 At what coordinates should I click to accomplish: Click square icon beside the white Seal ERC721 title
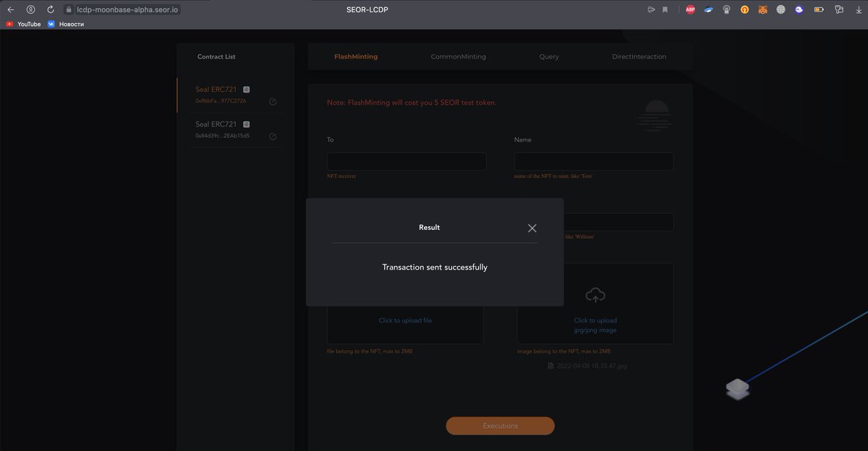247,124
